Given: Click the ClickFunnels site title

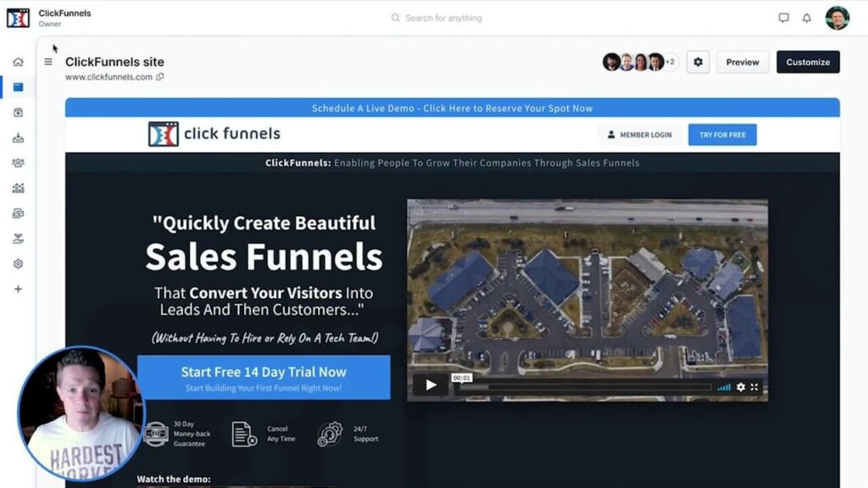Looking at the screenshot, I should click(x=114, y=62).
